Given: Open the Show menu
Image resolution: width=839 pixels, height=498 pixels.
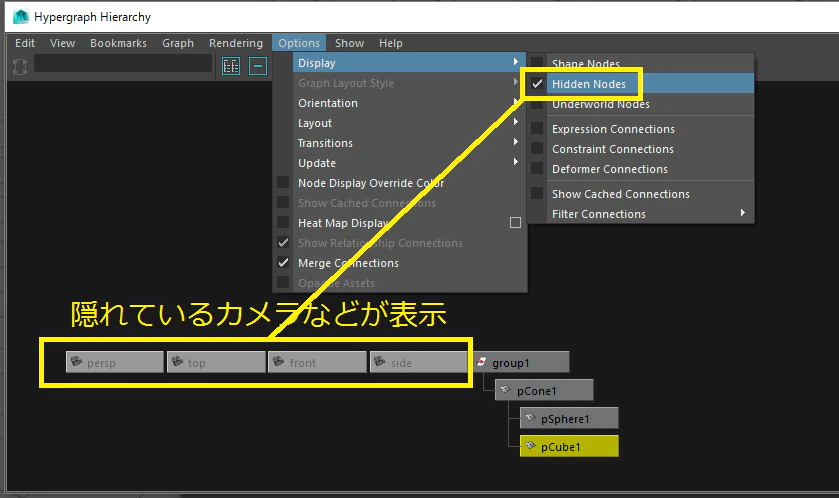Looking at the screenshot, I should click(x=349, y=43).
